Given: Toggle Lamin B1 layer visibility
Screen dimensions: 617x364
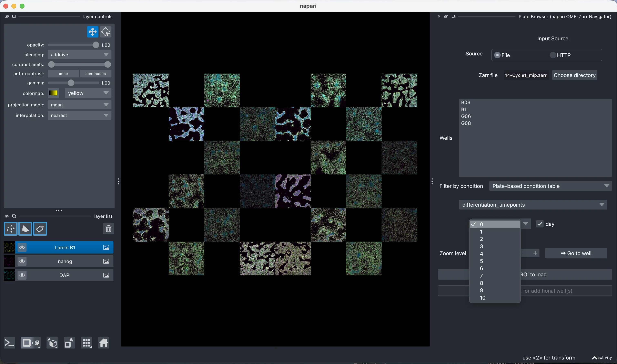Looking at the screenshot, I should pyautogui.click(x=22, y=247).
